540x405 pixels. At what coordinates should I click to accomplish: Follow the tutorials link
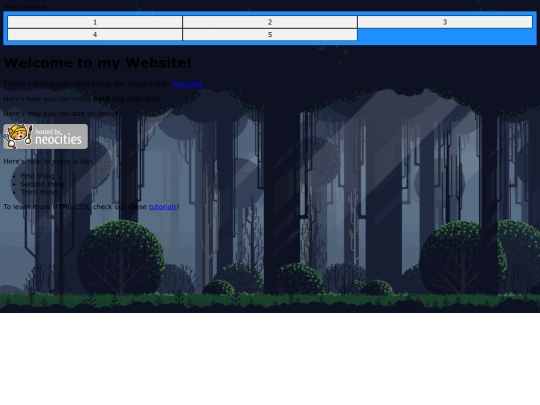(x=163, y=207)
